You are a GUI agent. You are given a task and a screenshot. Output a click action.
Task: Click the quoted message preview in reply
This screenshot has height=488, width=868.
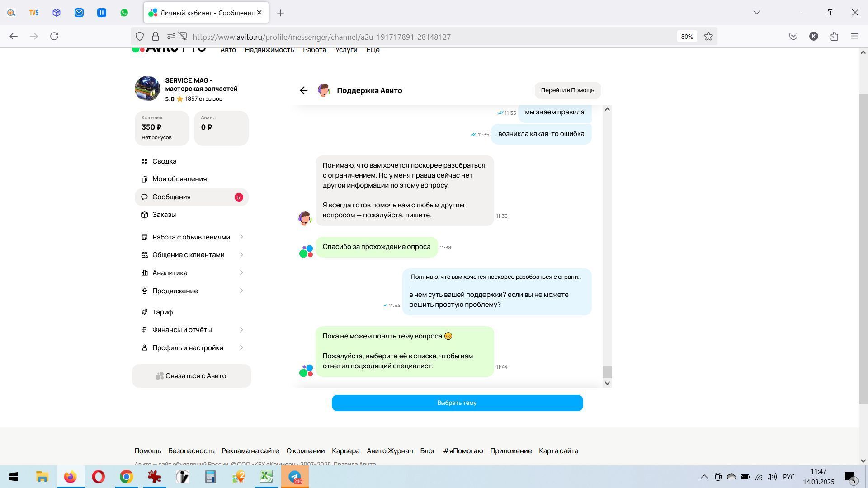(x=496, y=277)
